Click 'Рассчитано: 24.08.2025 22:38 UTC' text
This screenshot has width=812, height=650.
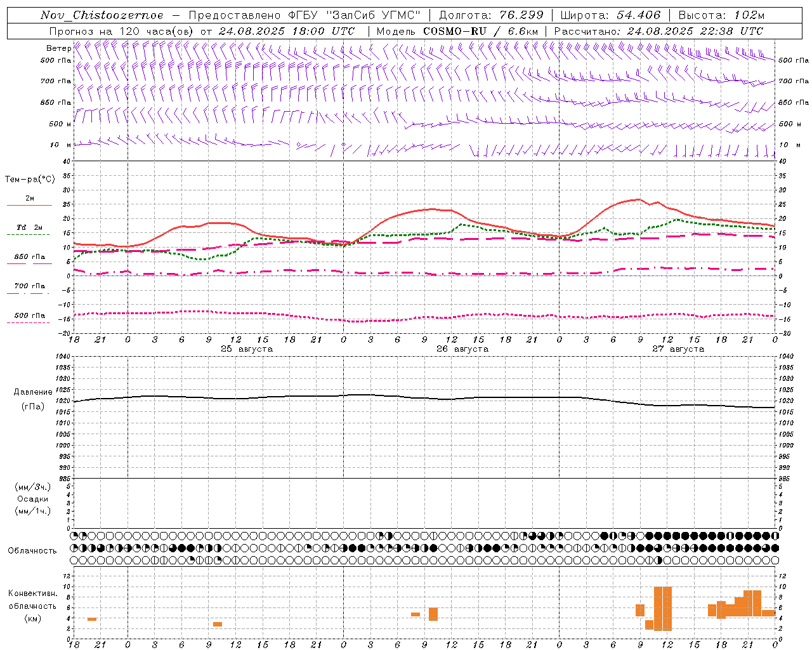tap(658, 31)
